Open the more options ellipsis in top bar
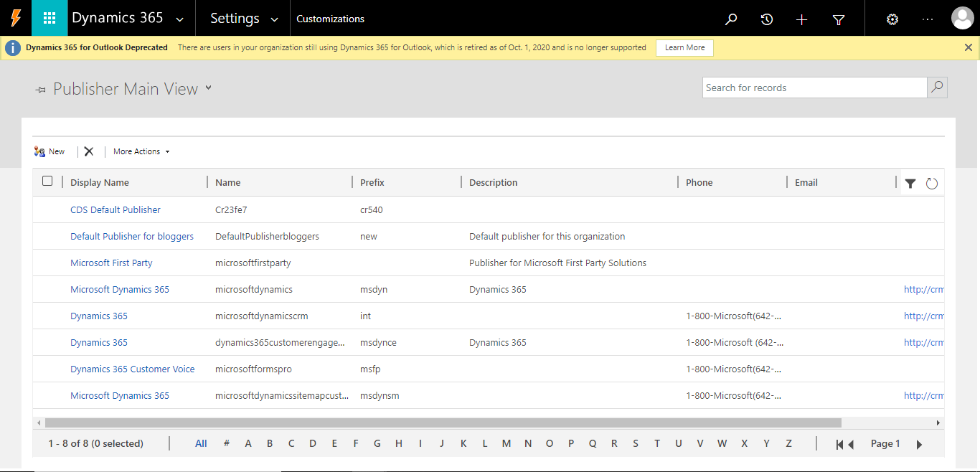This screenshot has height=472, width=980. pyautogui.click(x=928, y=19)
